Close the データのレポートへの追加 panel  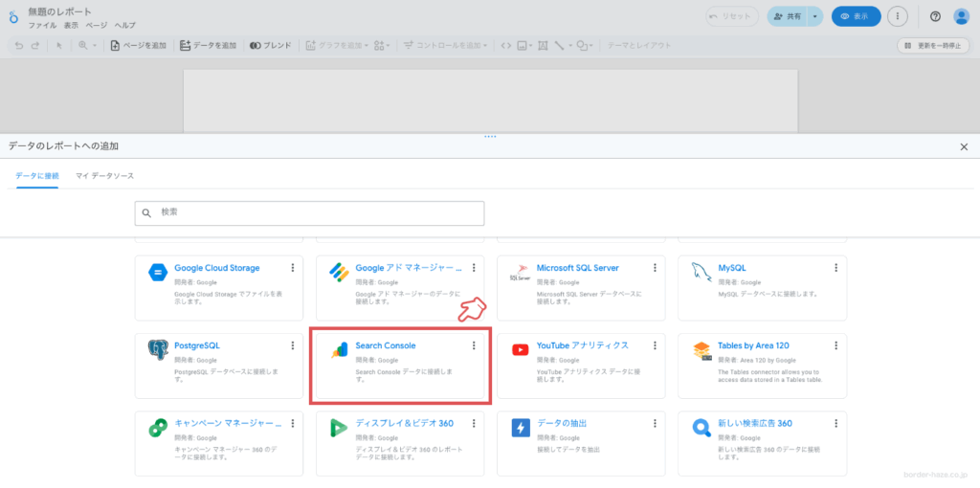964,146
